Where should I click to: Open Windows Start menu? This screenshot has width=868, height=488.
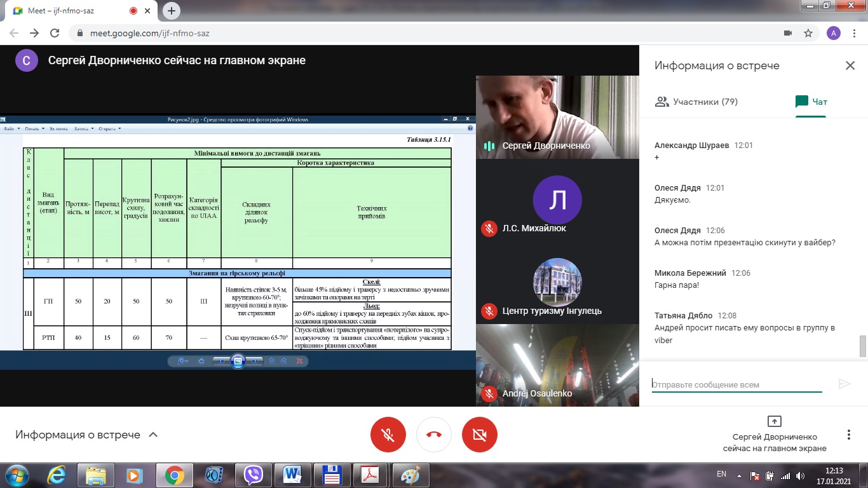(17, 475)
